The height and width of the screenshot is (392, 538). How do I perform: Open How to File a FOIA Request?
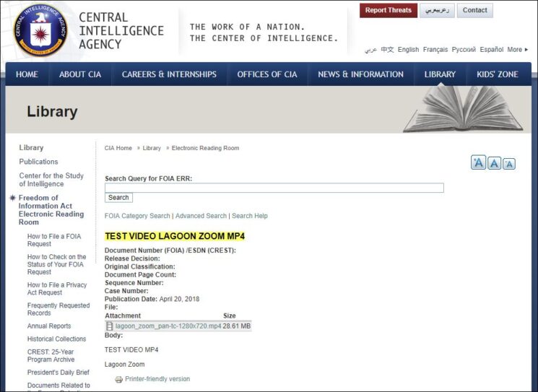coord(54,240)
